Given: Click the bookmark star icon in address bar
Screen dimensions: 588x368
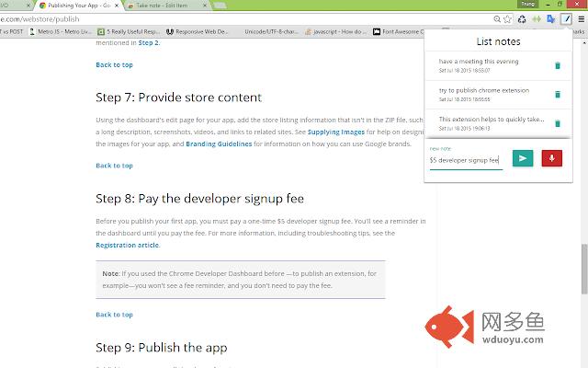Looking at the screenshot, I should pos(506,18).
